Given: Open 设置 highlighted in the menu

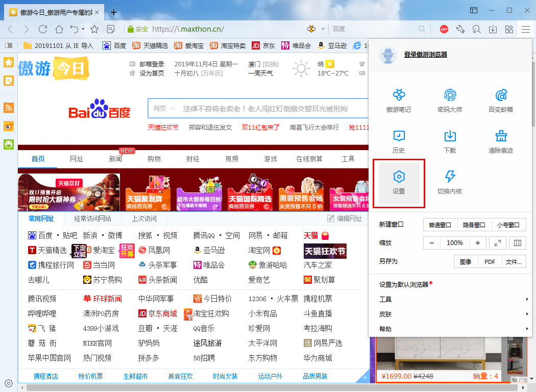Looking at the screenshot, I should pos(399,183).
